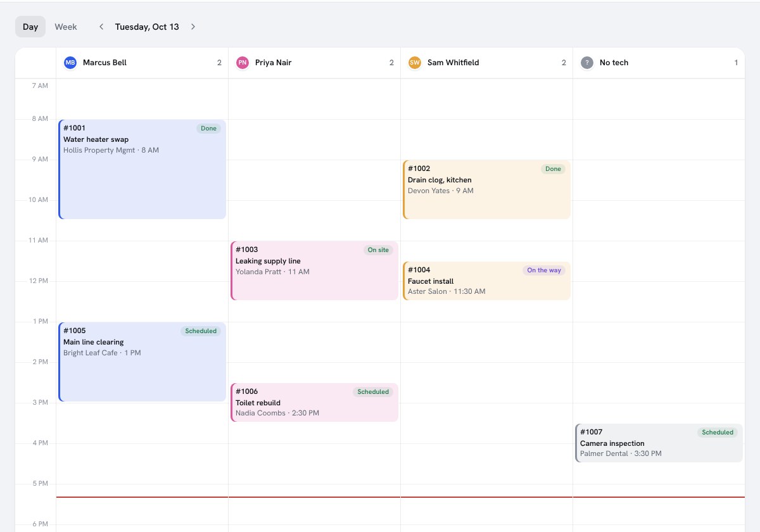Go to the next day with right chevron

point(193,27)
